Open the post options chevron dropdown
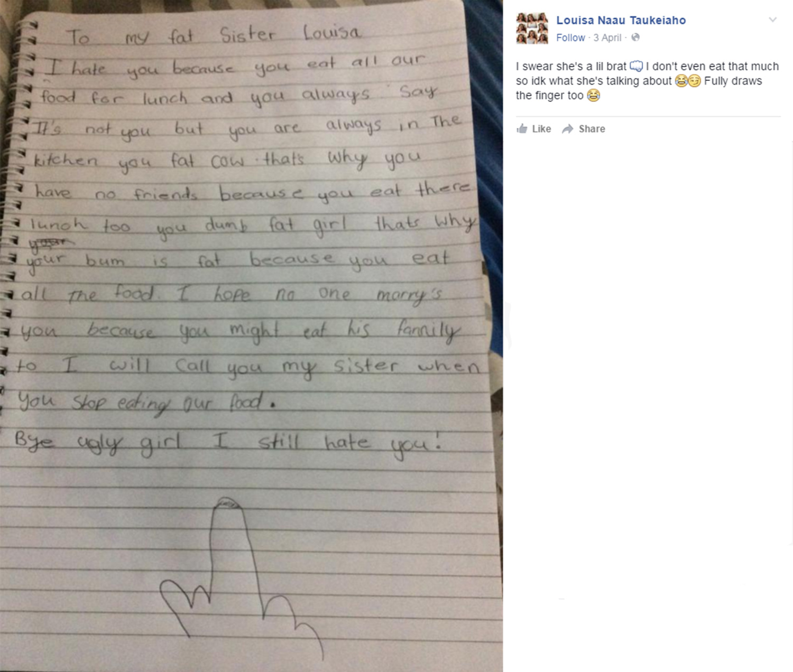 pos(772,20)
